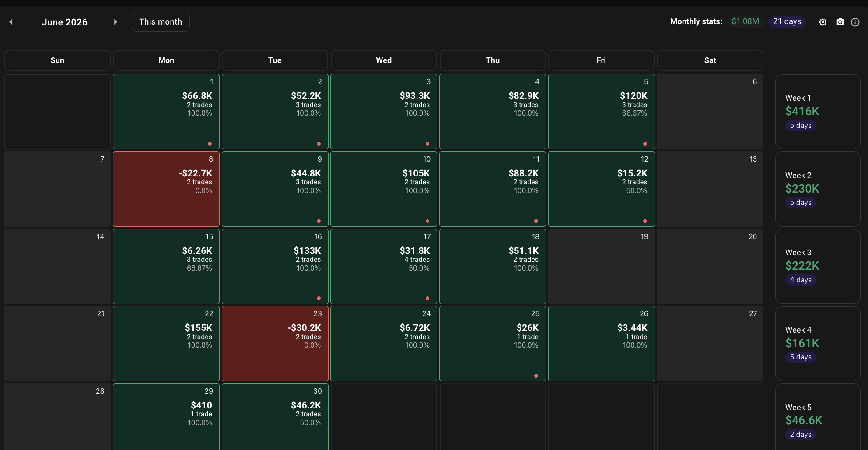Click red dot on June 11 cell
The height and width of the screenshot is (450, 868).
click(x=536, y=221)
